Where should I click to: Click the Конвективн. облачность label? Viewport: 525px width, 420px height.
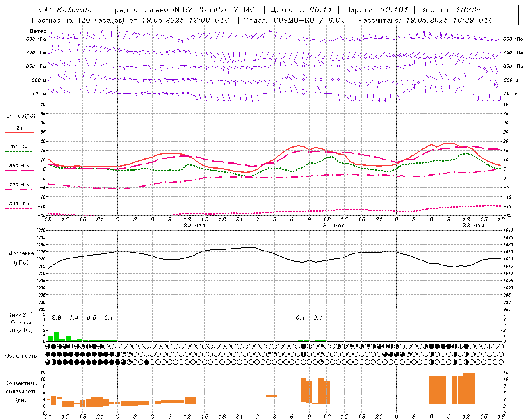21,388
